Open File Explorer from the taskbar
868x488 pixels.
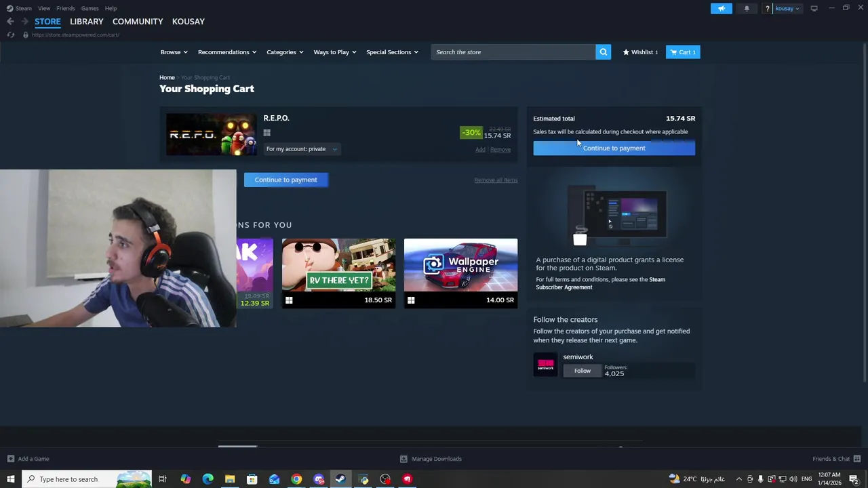tap(230, 479)
